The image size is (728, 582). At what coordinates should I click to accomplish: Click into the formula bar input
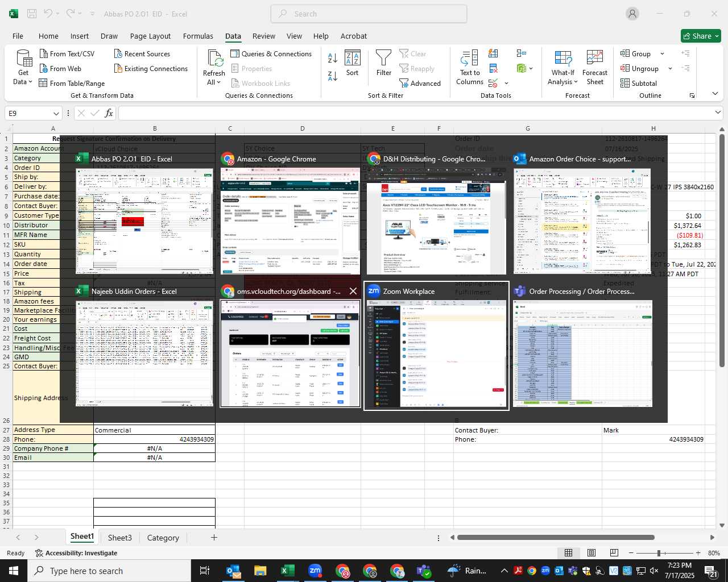point(415,113)
